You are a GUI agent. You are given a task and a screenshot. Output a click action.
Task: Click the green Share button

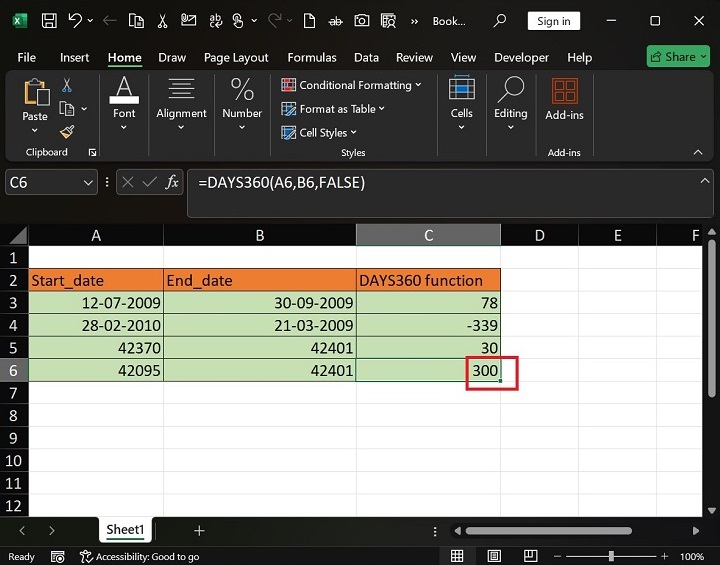[678, 57]
